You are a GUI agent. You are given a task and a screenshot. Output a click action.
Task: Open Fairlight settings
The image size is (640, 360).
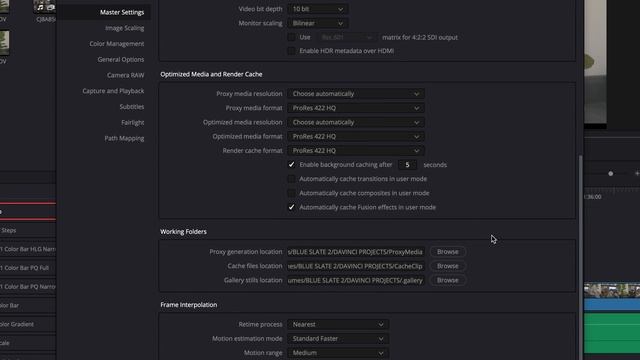tap(133, 122)
